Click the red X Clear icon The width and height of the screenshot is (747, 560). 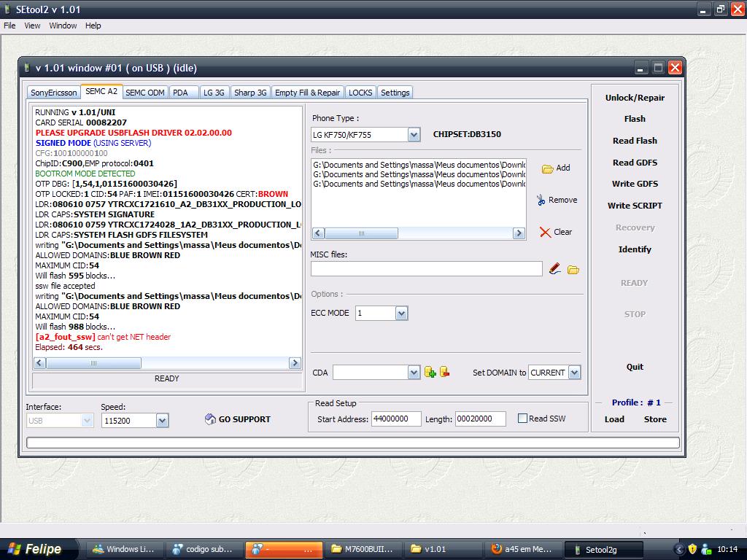pos(545,233)
